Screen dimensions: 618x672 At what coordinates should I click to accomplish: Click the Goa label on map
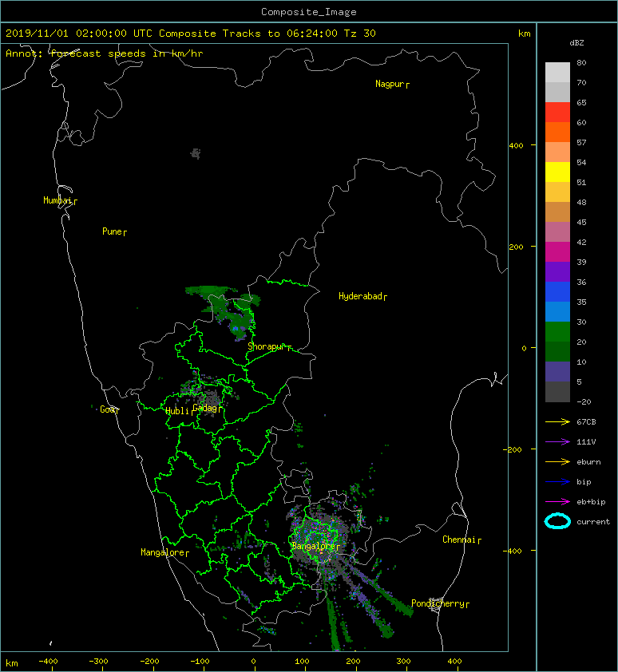[107, 409]
